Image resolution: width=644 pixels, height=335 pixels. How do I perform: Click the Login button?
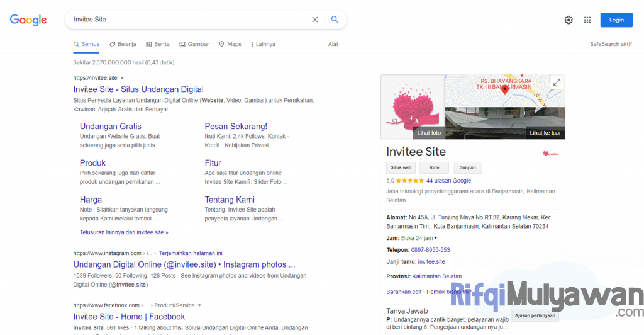pos(616,20)
